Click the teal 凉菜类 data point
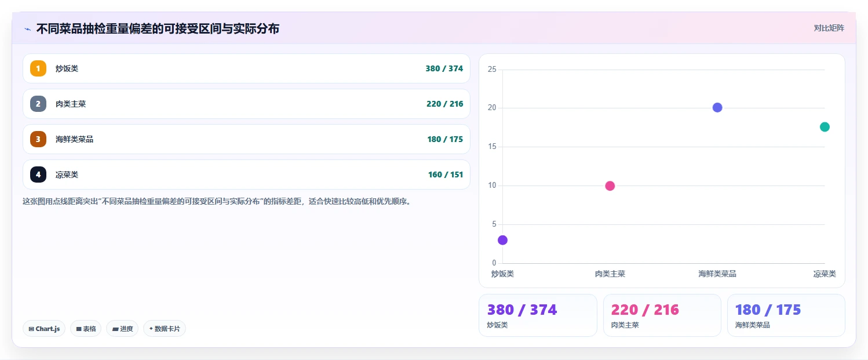Image resolution: width=868 pixels, height=360 pixels. pos(825,127)
